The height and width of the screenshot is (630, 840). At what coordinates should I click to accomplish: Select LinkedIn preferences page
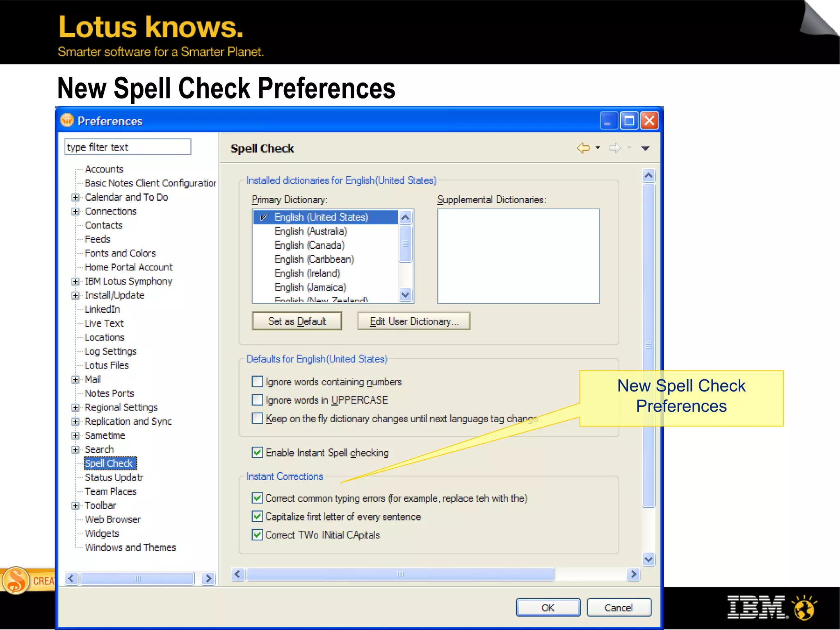coord(102,309)
